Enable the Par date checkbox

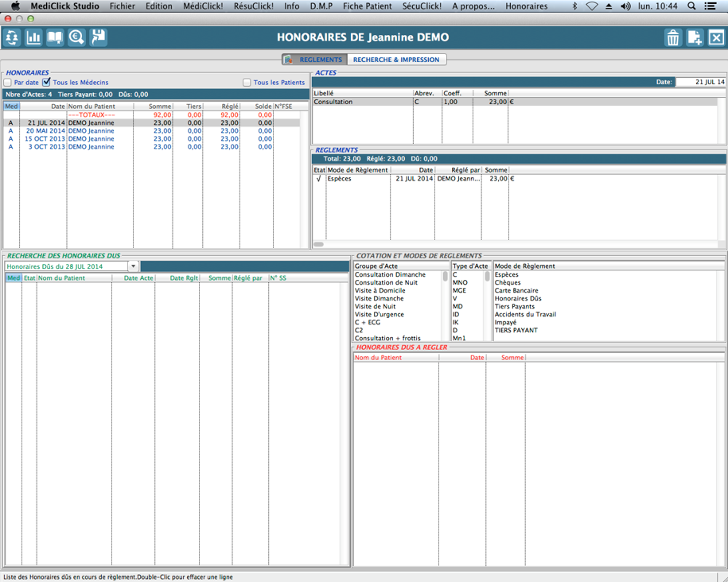click(8, 83)
